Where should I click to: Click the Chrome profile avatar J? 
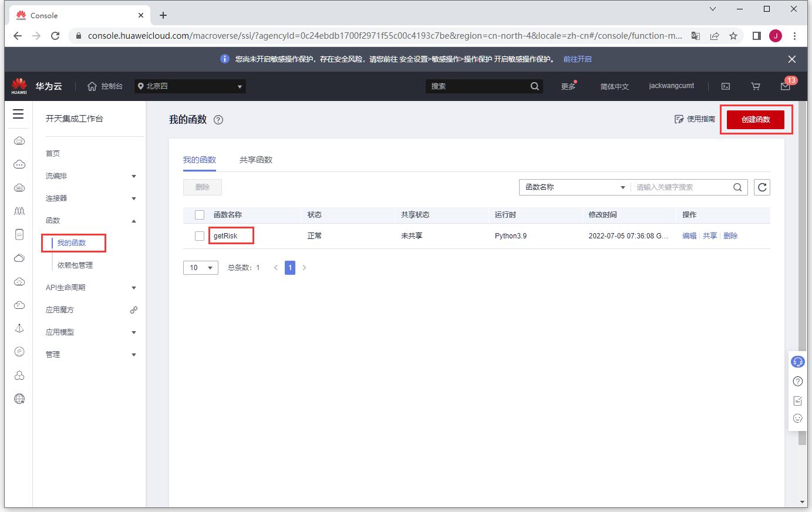776,36
